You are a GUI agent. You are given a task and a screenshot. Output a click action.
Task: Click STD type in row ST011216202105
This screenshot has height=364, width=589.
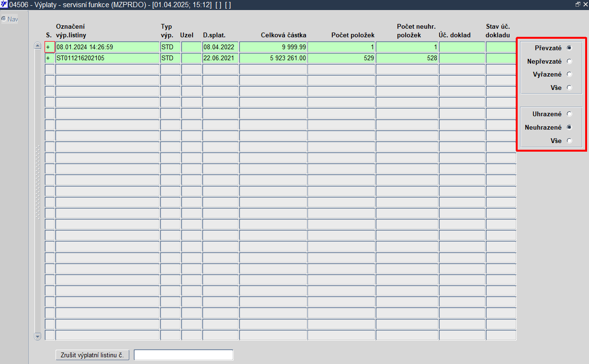(170, 58)
